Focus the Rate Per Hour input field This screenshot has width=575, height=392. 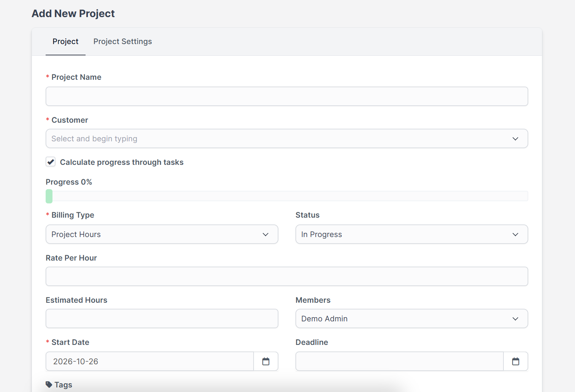pyautogui.click(x=287, y=277)
